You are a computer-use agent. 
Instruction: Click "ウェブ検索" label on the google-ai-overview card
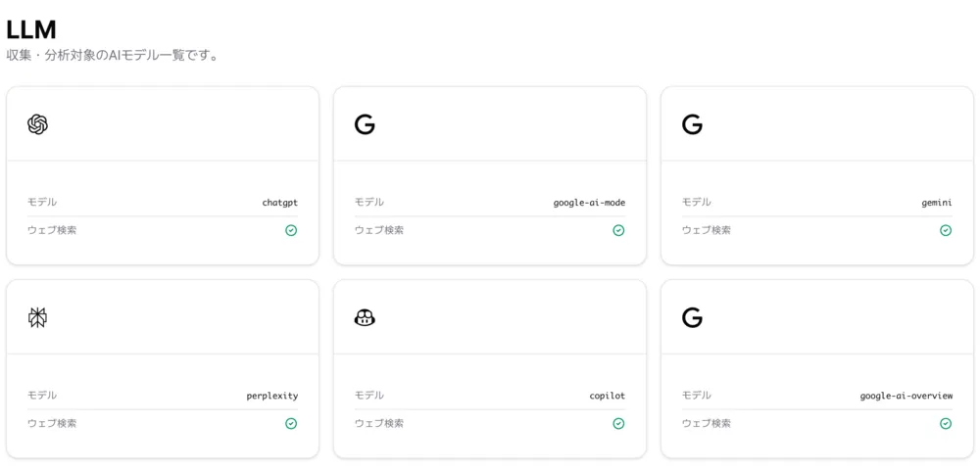pos(707,423)
